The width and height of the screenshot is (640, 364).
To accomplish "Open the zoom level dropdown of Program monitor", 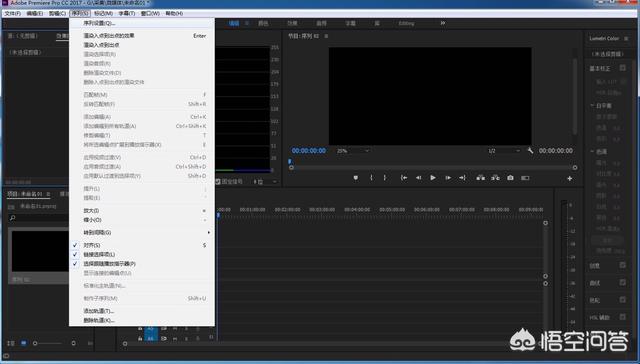I will coord(353,151).
